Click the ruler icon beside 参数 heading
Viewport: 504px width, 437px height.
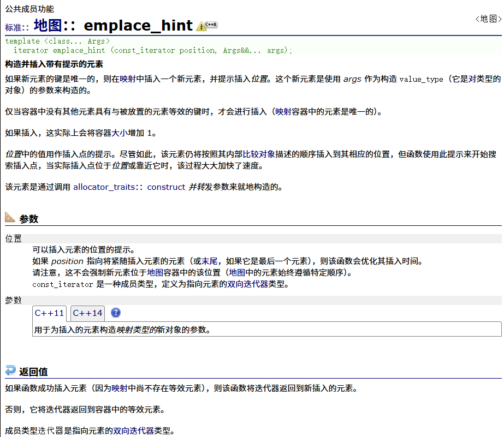[10, 217]
